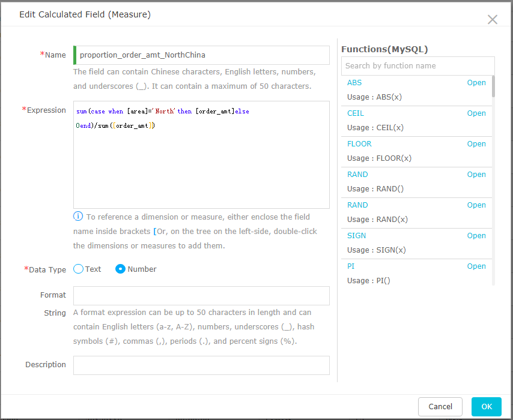Viewport: 513px width, 420px height.
Task: Close the Edit Calculated Field dialog
Action: [x=493, y=20]
